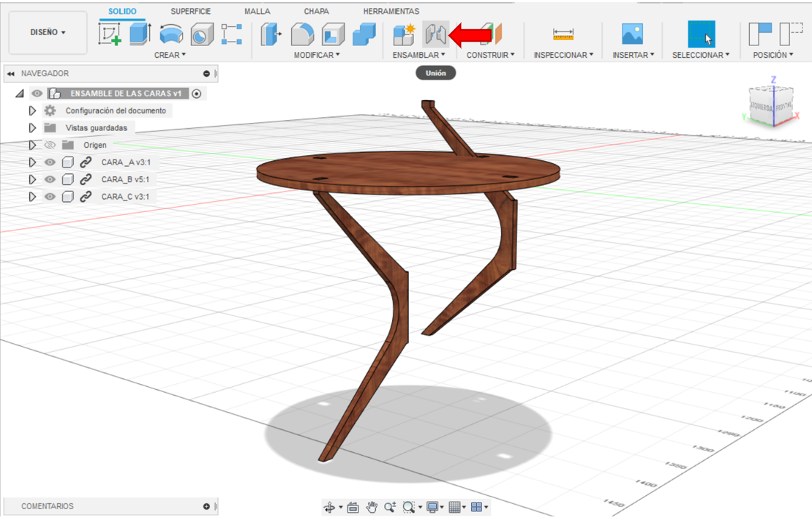Image resolution: width=812 pixels, height=523 pixels.
Task: Activate the selection tool icon
Action: pyautogui.click(x=702, y=34)
